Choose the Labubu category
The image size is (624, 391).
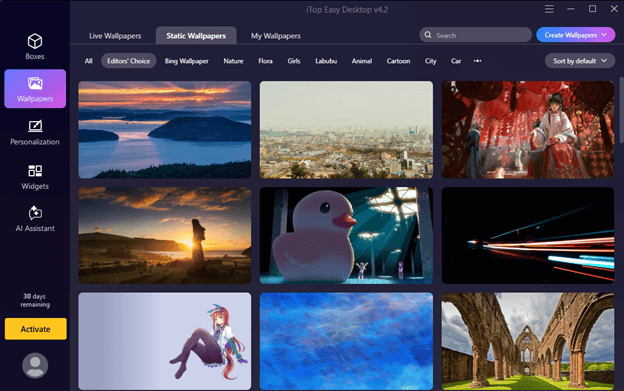point(326,61)
